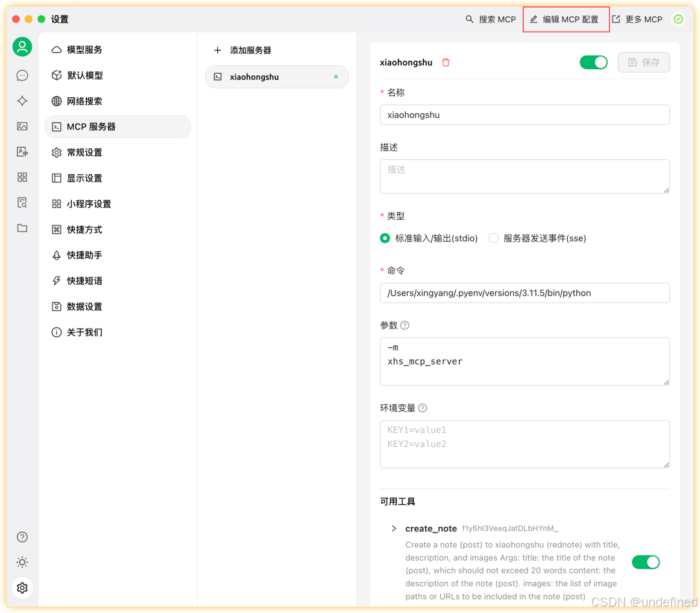The width and height of the screenshot is (700, 613).
Task: Click the 环境变量 text area
Action: click(x=524, y=445)
